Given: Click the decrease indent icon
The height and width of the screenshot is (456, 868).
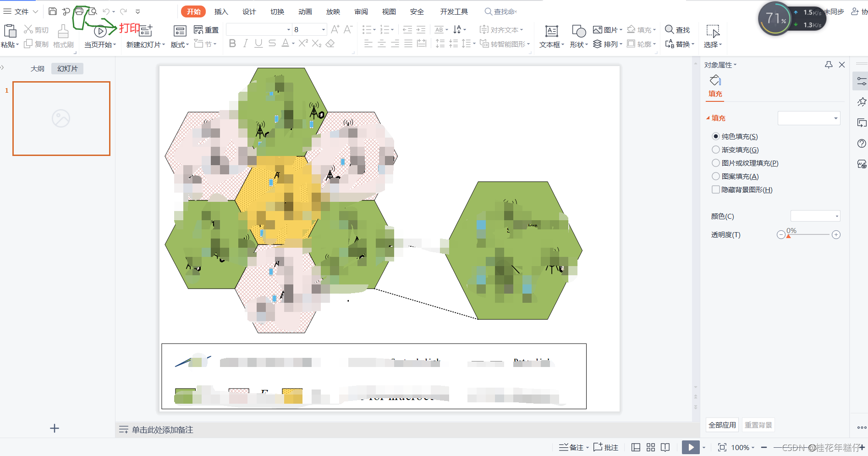Looking at the screenshot, I should [x=407, y=30].
